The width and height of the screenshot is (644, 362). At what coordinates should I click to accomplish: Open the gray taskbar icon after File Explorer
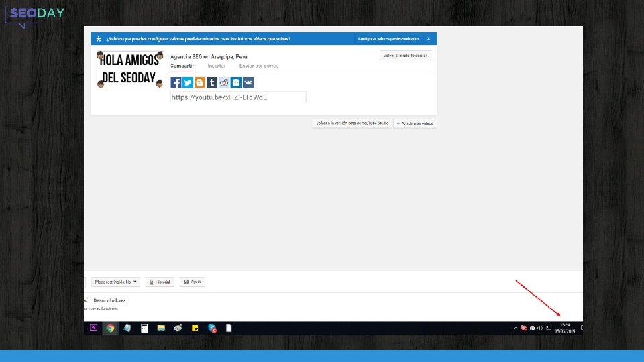pyautogui.click(x=178, y=328)
